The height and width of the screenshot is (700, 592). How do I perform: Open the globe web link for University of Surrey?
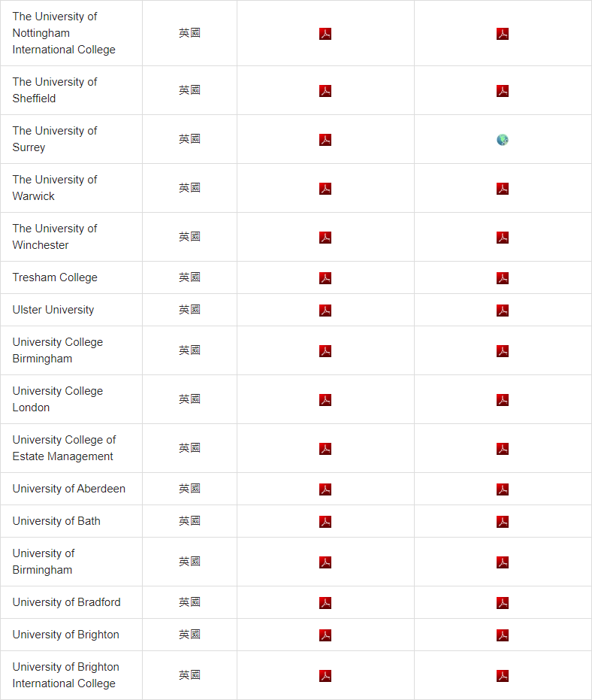[x=503, y=140]
